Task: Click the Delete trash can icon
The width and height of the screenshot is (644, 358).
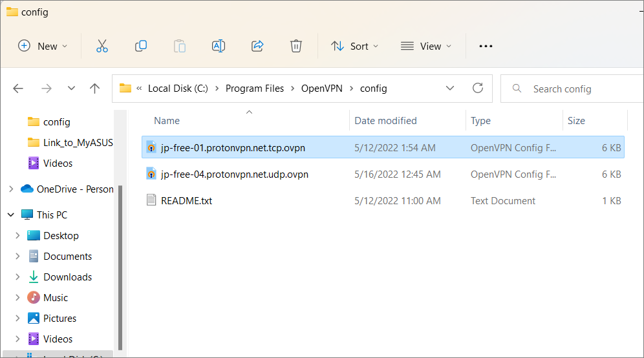Action: pos(296,46)
